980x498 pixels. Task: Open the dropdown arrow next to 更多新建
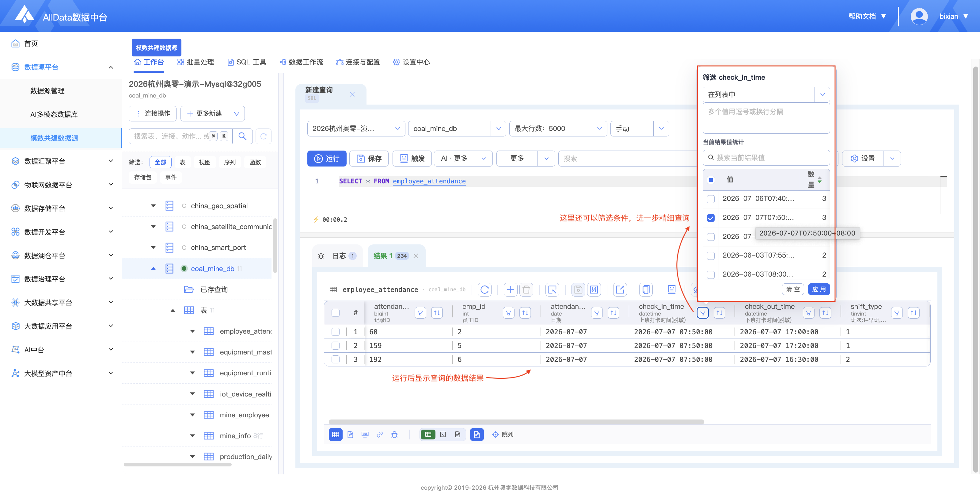click(236, 113)
